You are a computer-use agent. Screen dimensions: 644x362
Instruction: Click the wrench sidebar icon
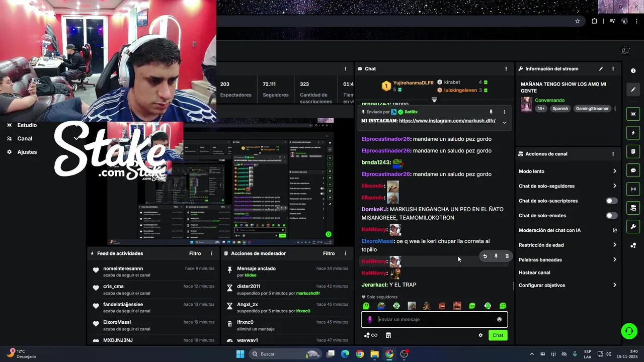(633, 226)
